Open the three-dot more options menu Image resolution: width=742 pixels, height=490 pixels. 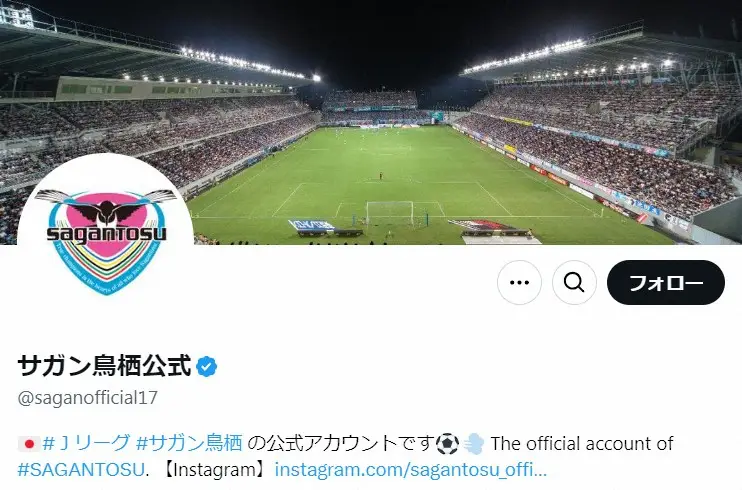coord(519,283)
